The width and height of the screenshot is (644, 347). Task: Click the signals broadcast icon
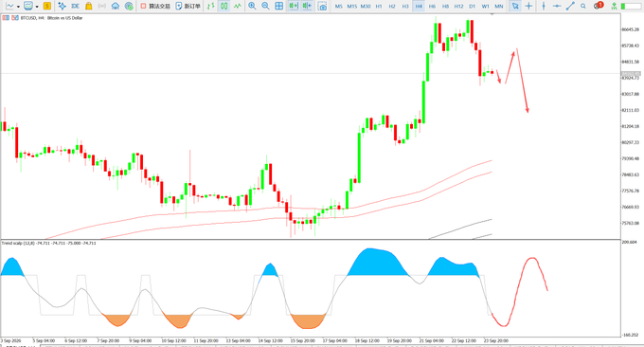coord(102,7)
